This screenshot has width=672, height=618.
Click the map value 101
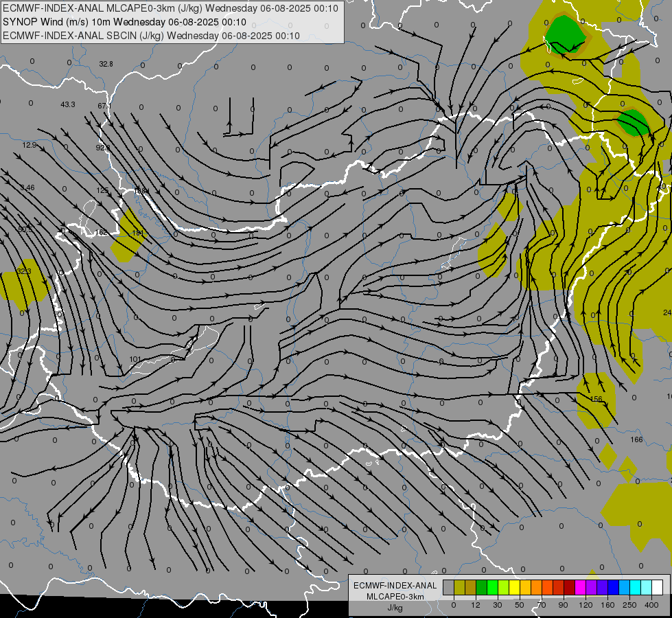coord(135,359)
